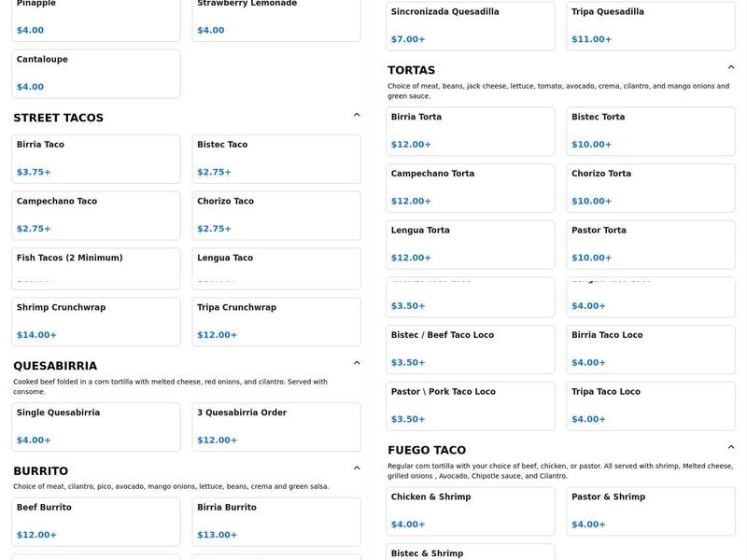Pick the Chorizo Taco item

click(x=275, y=216)
